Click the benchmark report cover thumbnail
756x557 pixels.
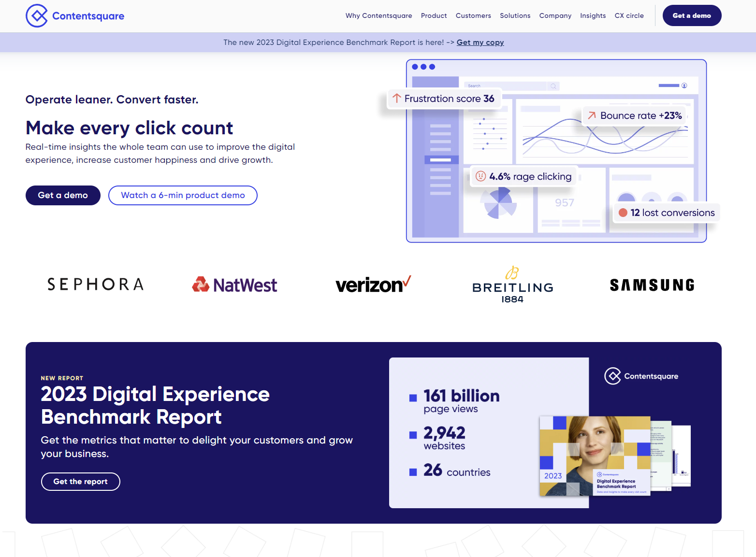595,456
